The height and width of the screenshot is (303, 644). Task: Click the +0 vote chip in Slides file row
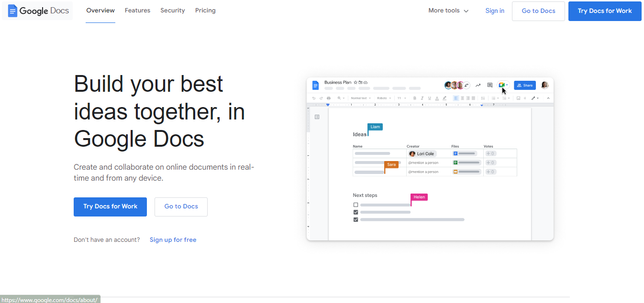[490, 172]
